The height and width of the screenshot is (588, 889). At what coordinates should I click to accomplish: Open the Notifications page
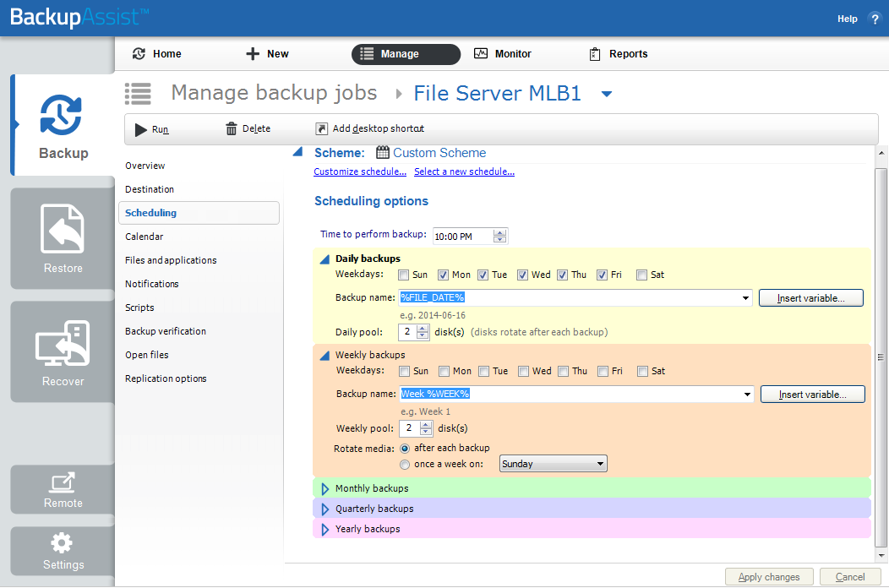(x=152, y=284)
